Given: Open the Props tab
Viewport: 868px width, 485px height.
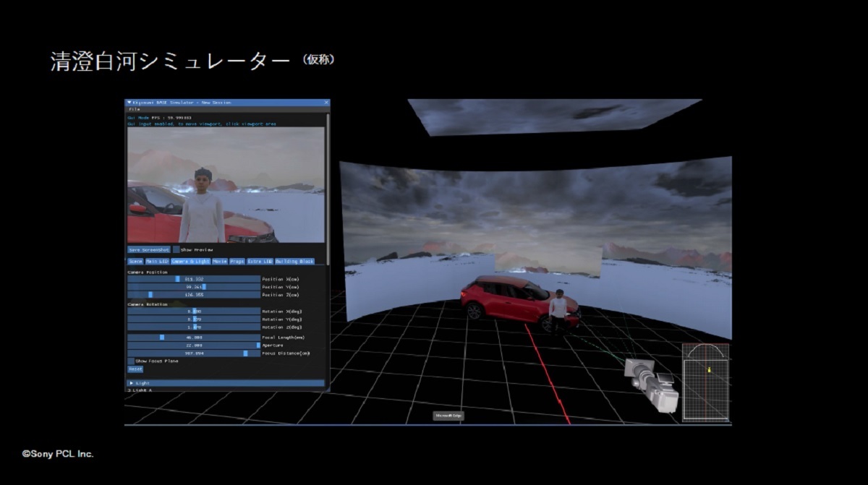Looking at the screenshot, I should click(237, 261).
